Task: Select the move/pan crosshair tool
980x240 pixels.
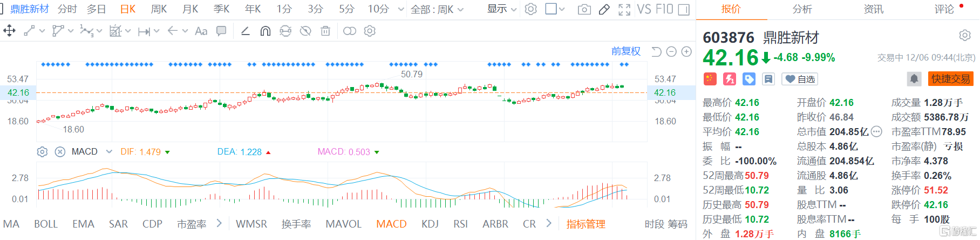Action: 9,31
